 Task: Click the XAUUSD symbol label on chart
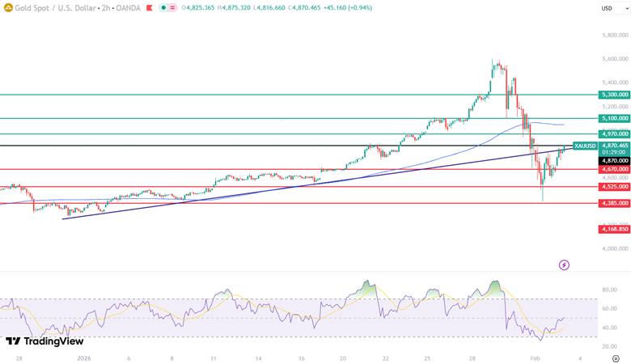pyautogui.click(x=584, y=146)
